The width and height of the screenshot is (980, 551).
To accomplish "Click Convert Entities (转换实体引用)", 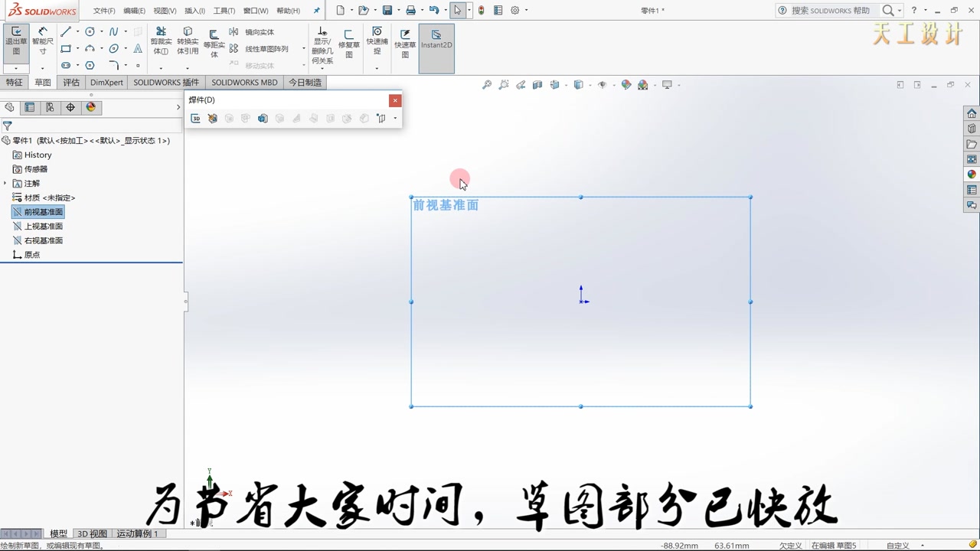I will (x=188, y=41).
